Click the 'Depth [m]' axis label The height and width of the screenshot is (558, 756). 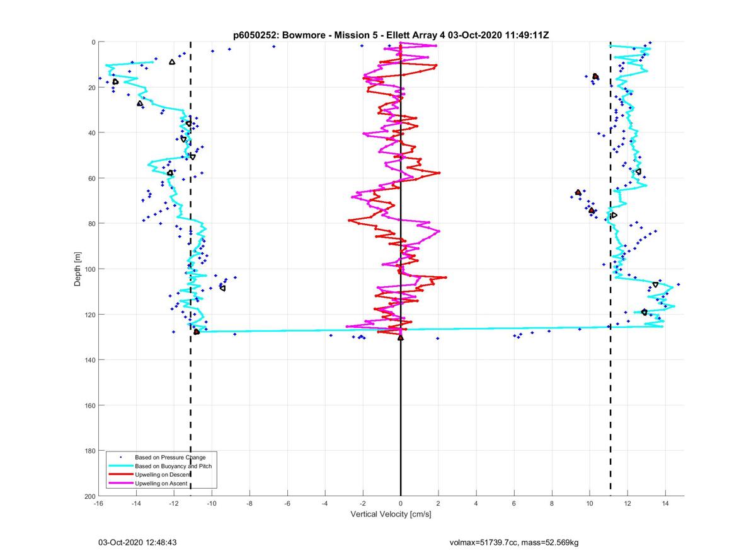coord(77,269)
